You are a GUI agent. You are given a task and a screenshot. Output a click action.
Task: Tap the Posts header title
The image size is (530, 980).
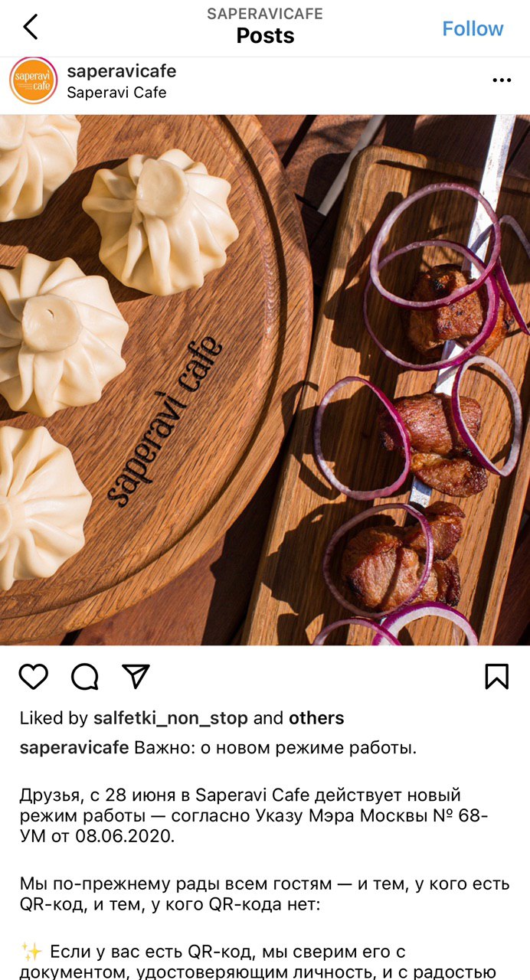(x=265, y=35)
